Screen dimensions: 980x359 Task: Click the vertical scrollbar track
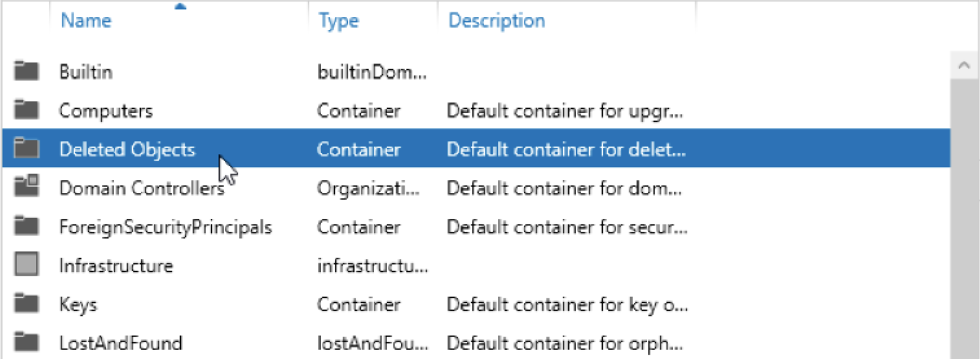click(965, 218)
